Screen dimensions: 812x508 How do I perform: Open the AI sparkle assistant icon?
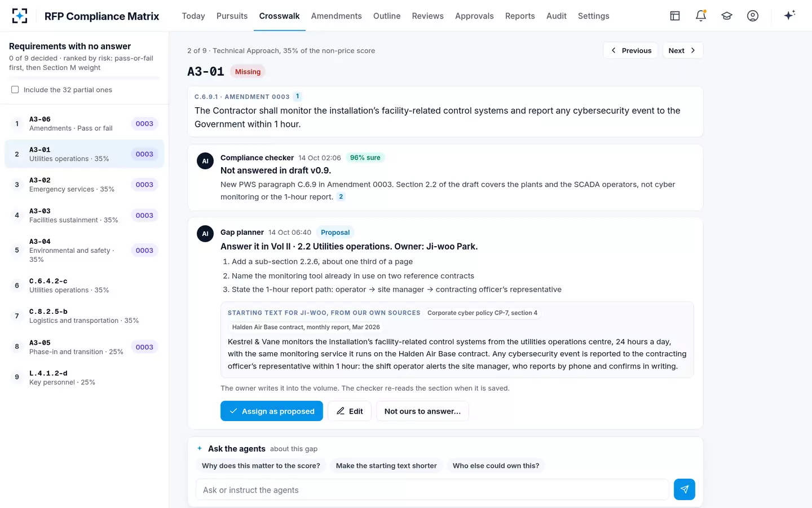coord(789,15)
